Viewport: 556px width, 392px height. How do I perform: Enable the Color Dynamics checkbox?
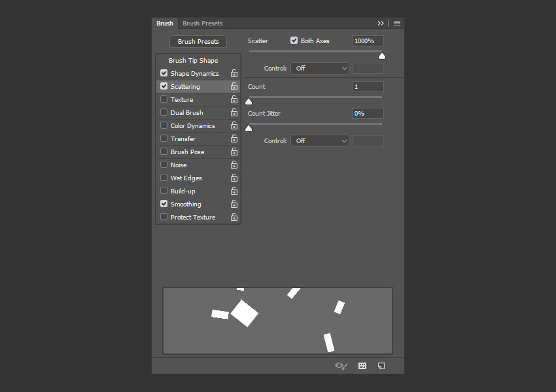click(164, 125)
